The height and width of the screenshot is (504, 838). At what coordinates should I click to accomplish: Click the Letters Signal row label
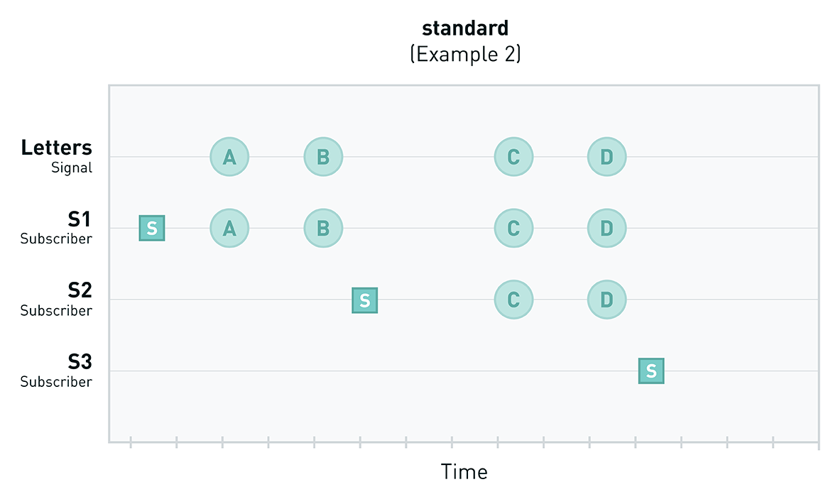coord(57,156)
